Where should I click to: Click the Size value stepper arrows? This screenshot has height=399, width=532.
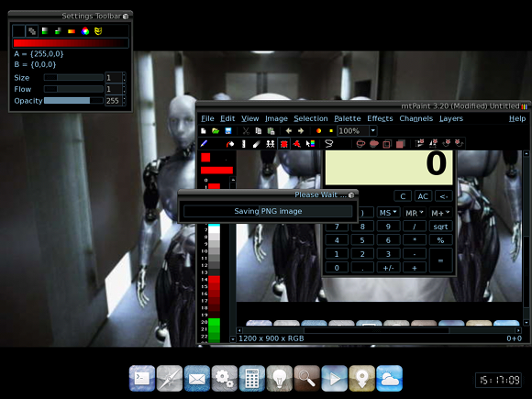pos(124,78)
